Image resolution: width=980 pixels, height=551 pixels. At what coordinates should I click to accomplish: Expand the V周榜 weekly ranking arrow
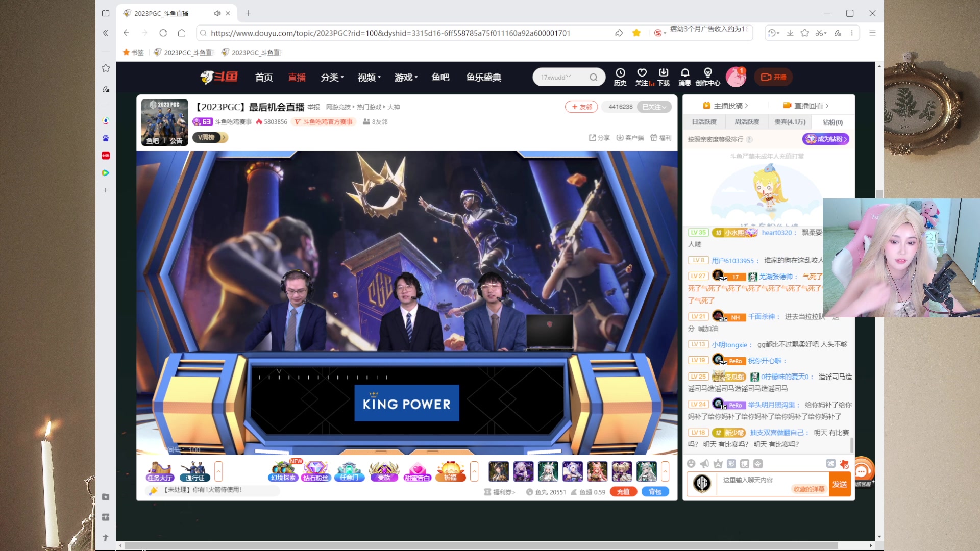point(224,137)
